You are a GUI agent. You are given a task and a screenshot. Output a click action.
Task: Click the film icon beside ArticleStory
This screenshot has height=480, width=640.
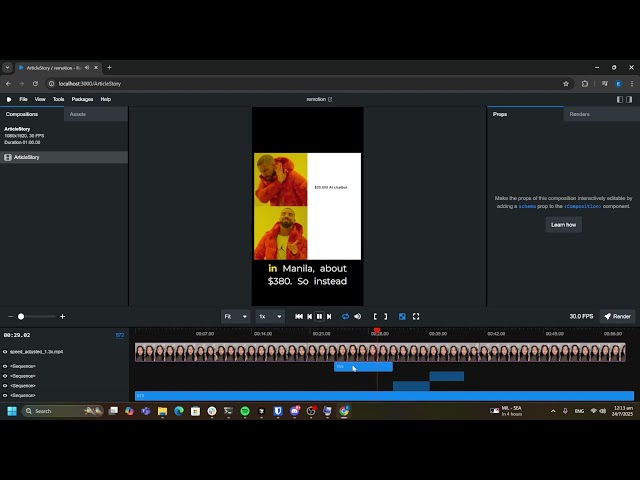pos(8,157)
